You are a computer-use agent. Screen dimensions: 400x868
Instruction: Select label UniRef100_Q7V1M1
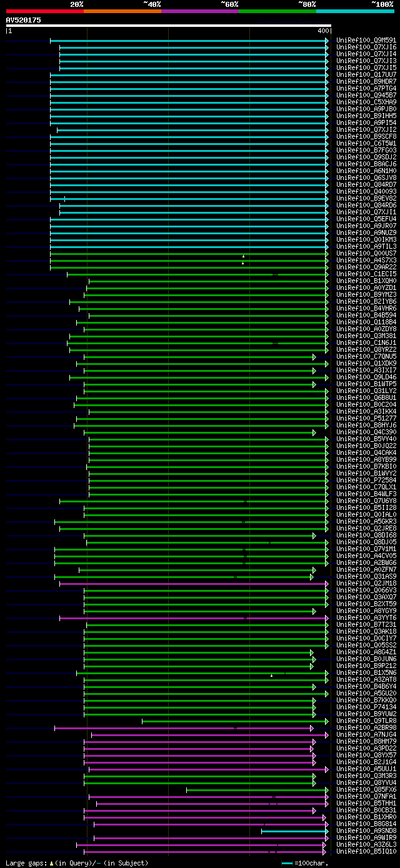point(366,549)
